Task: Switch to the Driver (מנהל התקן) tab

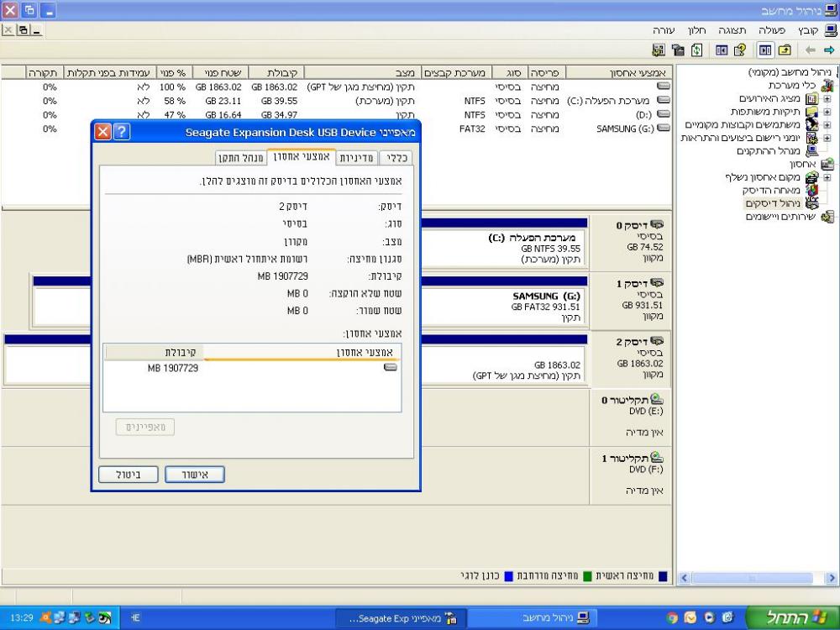Action: (240, 158)
